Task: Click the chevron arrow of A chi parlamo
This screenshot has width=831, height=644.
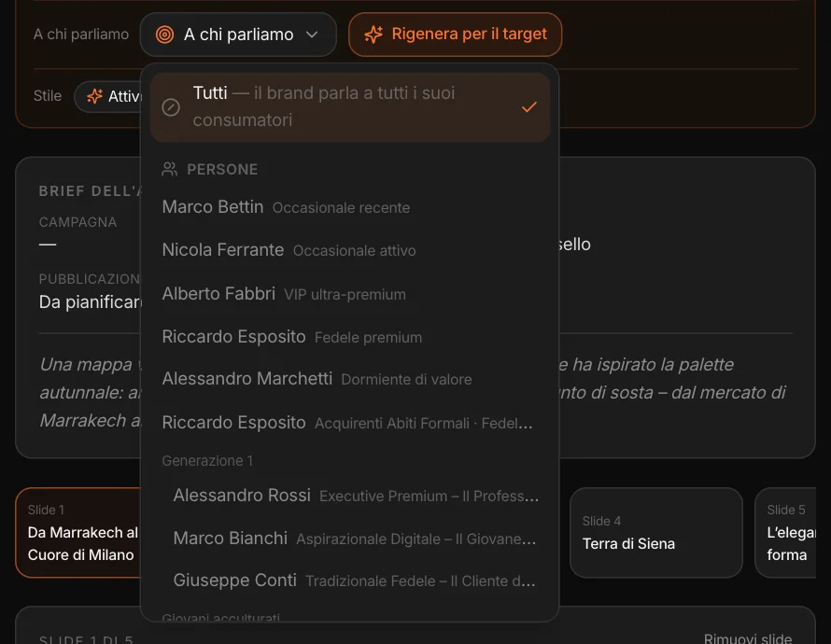Action: tap(312, 35)
